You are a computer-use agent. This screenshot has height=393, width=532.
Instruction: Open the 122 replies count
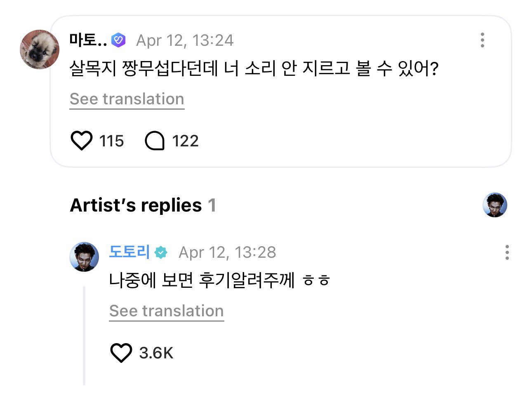pyautogui.click(x=185, y=141)
